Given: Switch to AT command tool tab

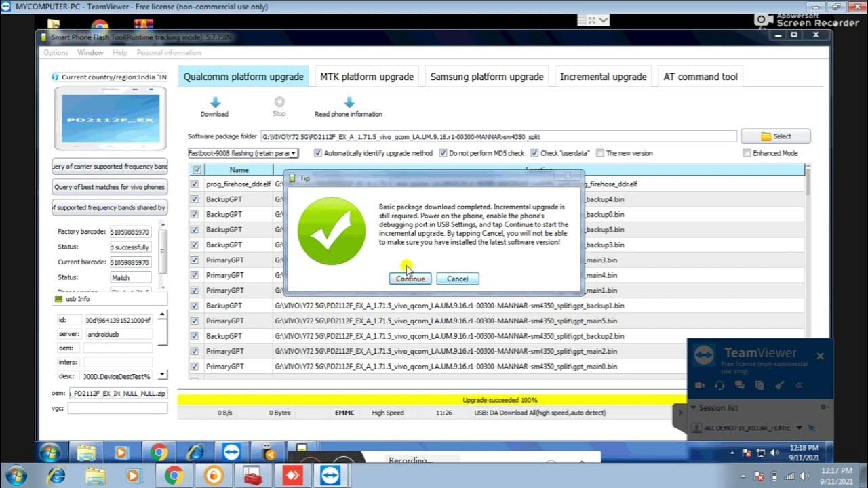Looking at the screenshot, I should 701,77.
